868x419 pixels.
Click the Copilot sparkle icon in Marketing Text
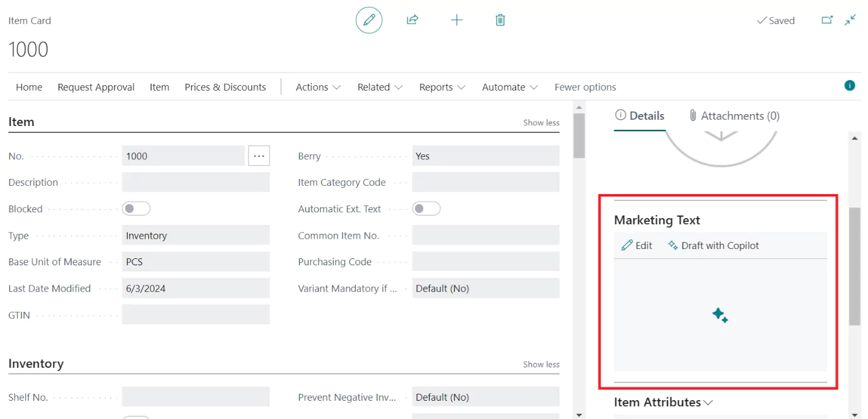(x=720, y=315)
